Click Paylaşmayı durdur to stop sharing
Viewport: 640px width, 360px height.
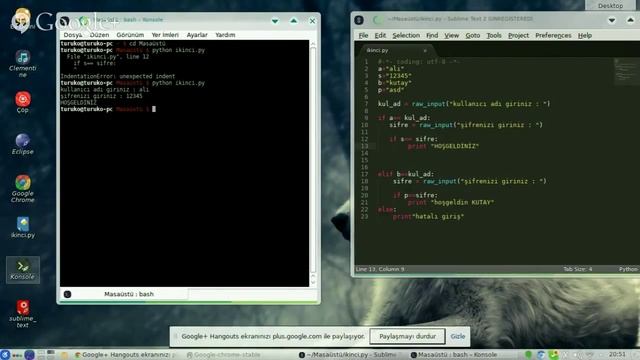407,336
